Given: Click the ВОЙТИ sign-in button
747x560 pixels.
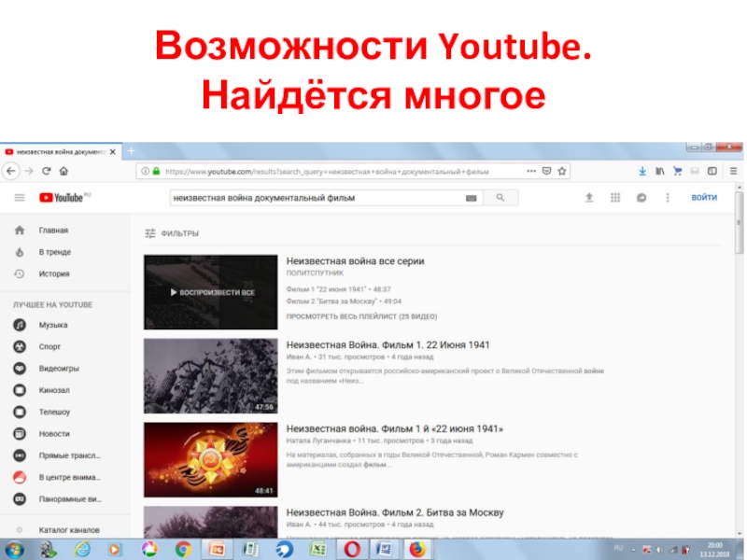Looking at the screenshot, I should point(704,197).
